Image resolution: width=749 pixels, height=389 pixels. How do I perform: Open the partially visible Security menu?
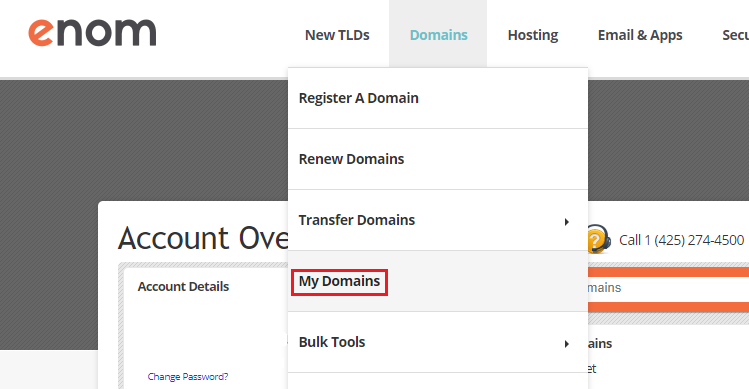tap(736, 35)
